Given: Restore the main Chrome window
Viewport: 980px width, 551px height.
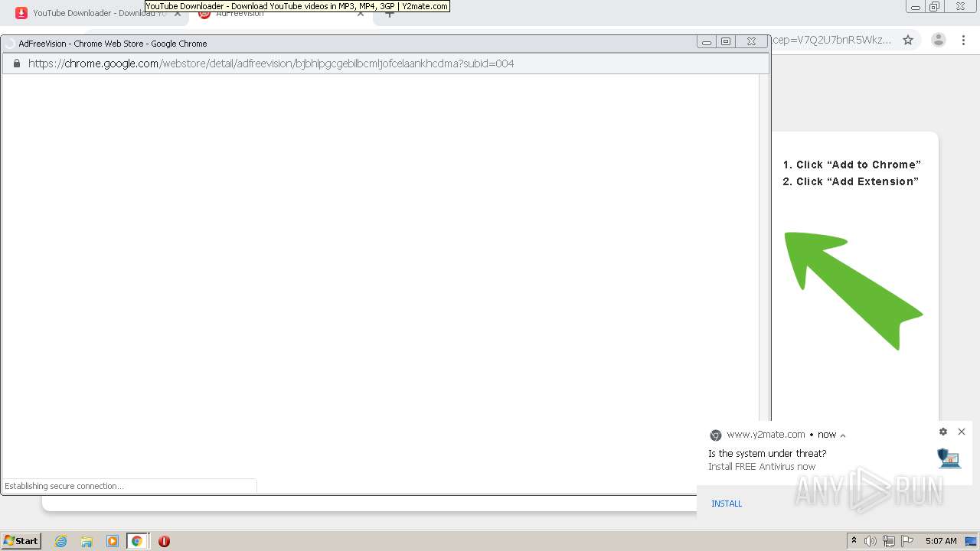Looking at the screenshot, I should 935,6.
